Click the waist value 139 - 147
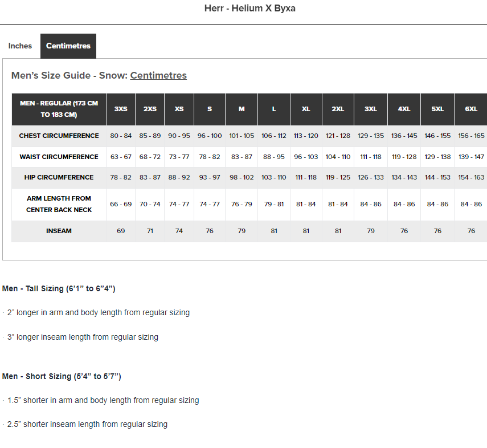 point(471,157)
